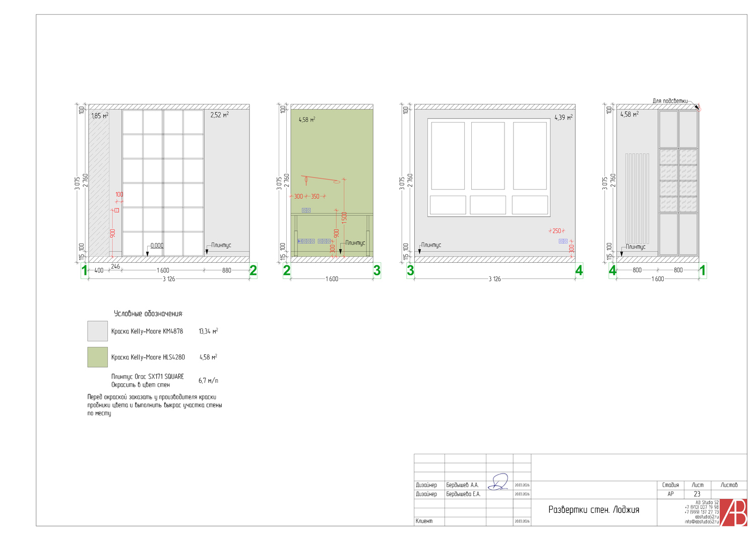Click the green Kelly-Moore HLS4280 swatch
756x535 pixels.
point(97,357)
